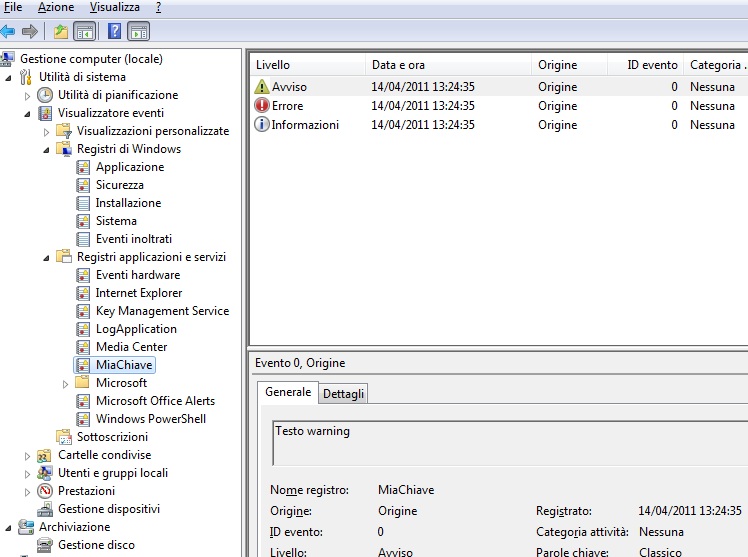The width and height of the screenshot is (748, 557).
Task: Click the Utenti e gruppi locali icon
Action: tap(45, 473)
